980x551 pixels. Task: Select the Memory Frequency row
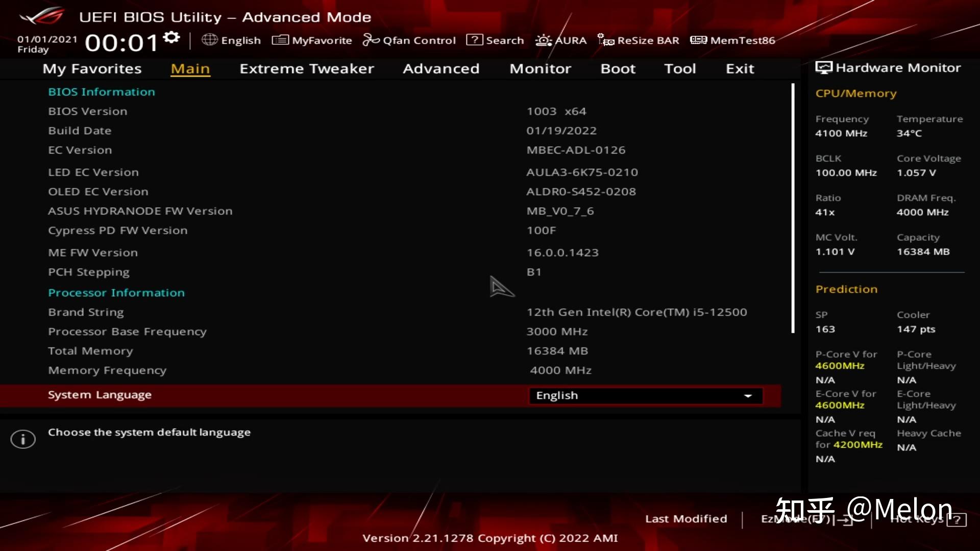tap(107, 370)
